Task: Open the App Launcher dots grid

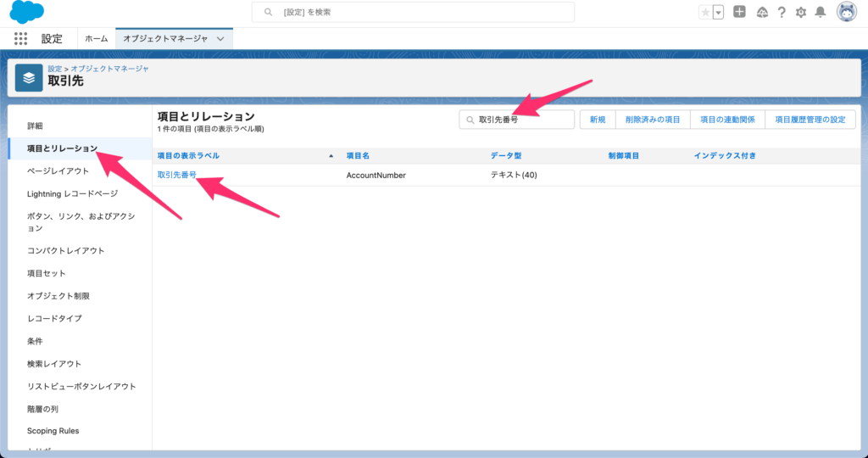Action: tap(20, 38)
